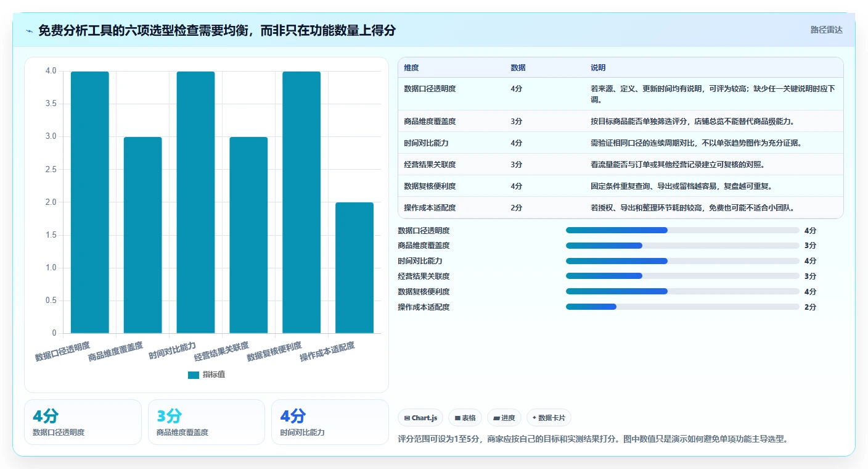Click the 路径雷达 label in the header
The height and width of the screenshot is (469, 868).
pyautogui.click(x=826, y=30)
